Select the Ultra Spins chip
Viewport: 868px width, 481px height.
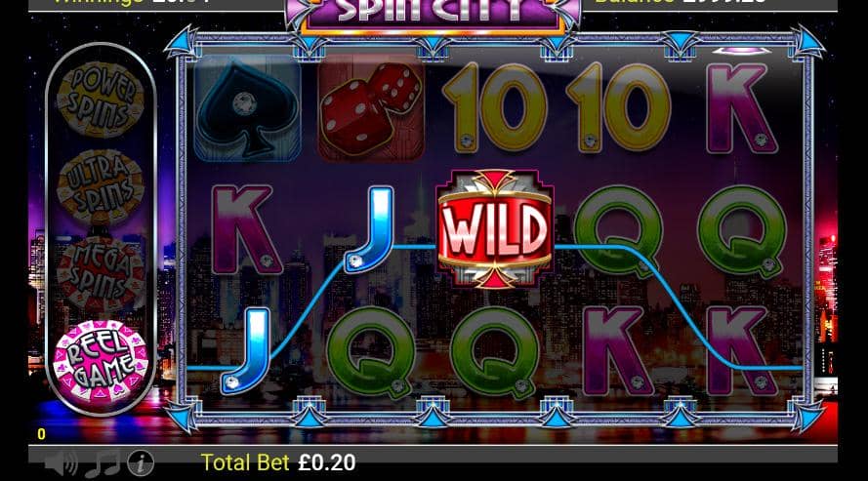(x=101, y=187)
